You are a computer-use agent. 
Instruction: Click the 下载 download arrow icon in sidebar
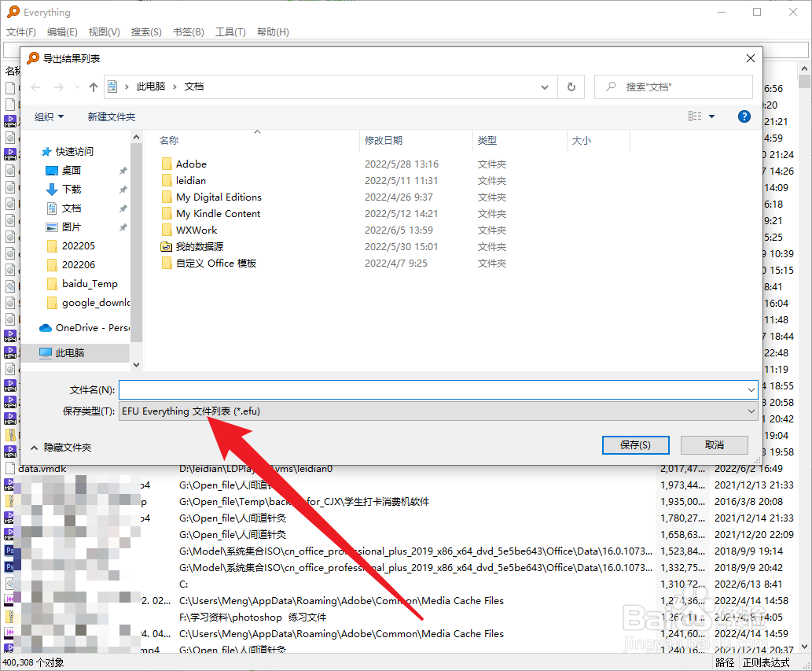tap(52, 190)
